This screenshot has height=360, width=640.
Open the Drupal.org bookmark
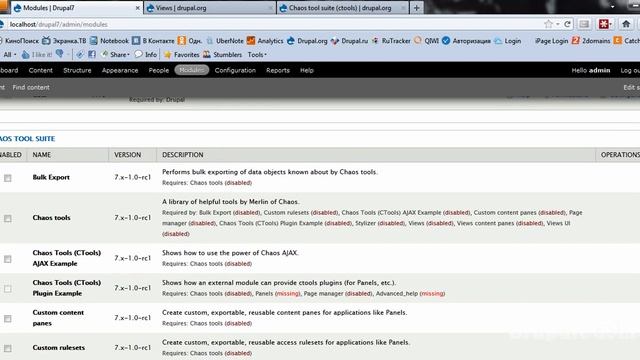click(x=307, y=41)
